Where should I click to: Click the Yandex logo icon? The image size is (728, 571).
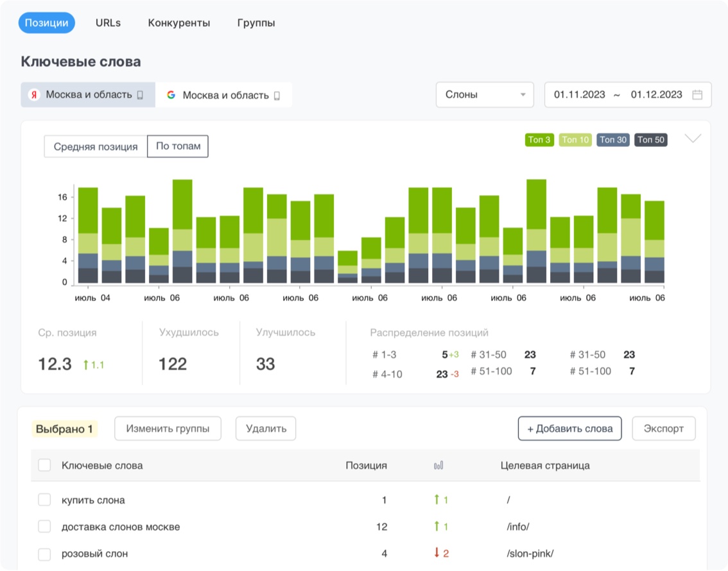tap(34, 95)
